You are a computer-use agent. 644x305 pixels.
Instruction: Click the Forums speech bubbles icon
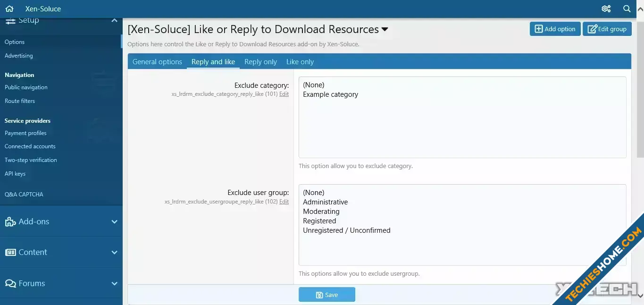tap(10, 283)
